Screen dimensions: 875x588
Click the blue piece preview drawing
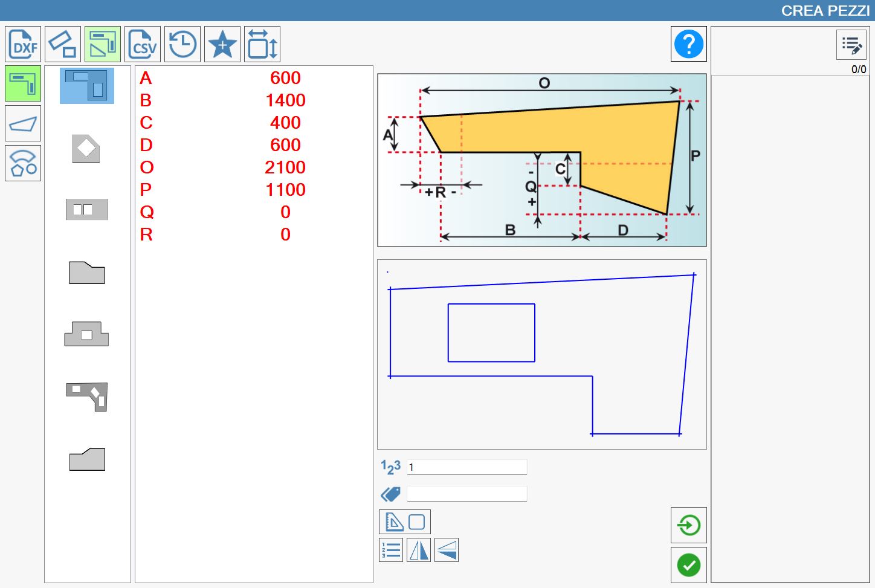point(542,355)
